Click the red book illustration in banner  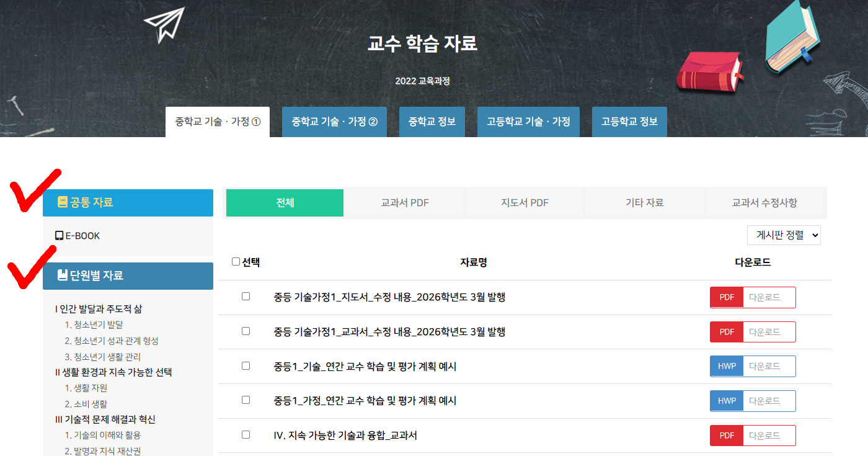(709, 71)
